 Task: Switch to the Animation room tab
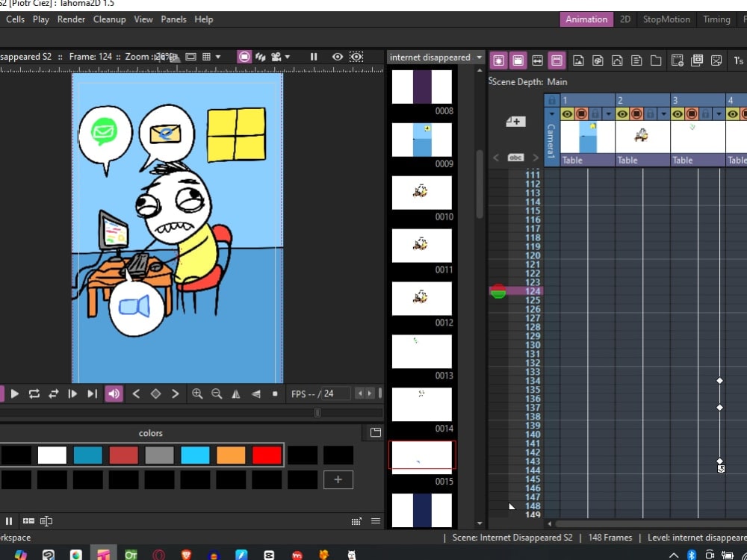[586, 19]
